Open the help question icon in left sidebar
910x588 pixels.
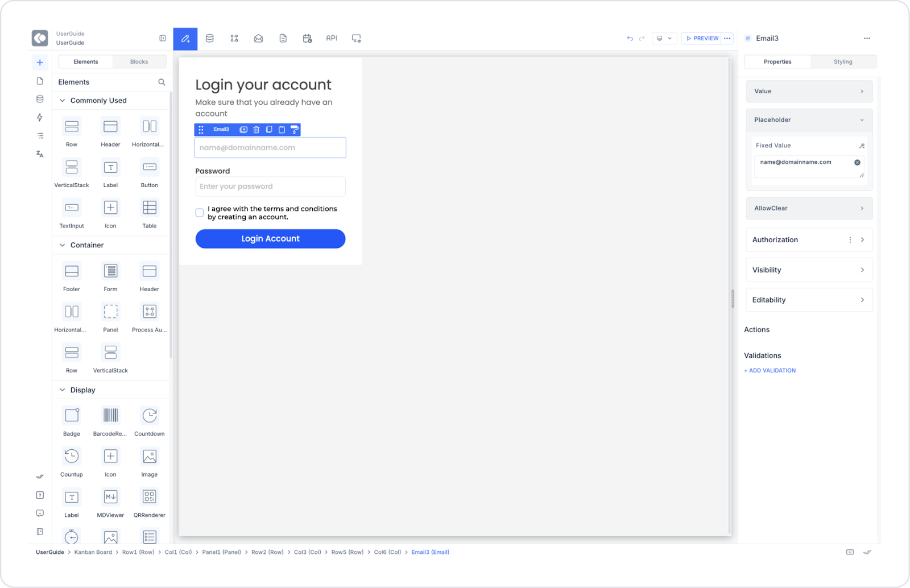(40, 495)
